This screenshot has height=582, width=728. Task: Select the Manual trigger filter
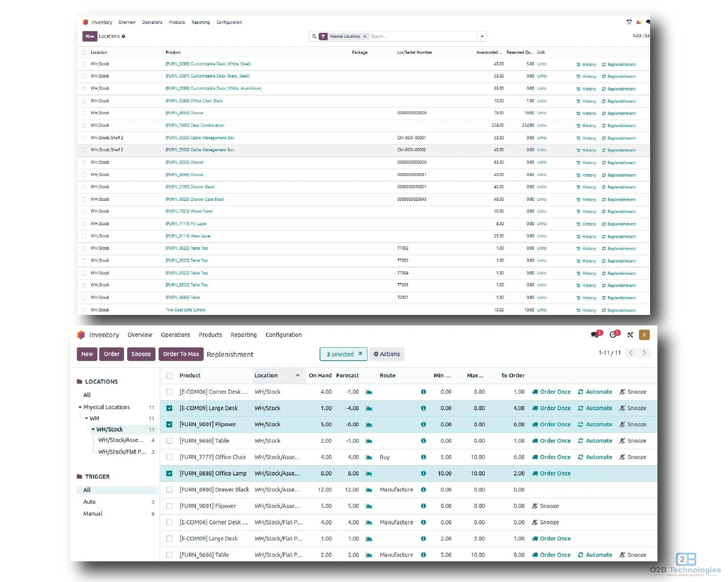(x=92, y=513)
